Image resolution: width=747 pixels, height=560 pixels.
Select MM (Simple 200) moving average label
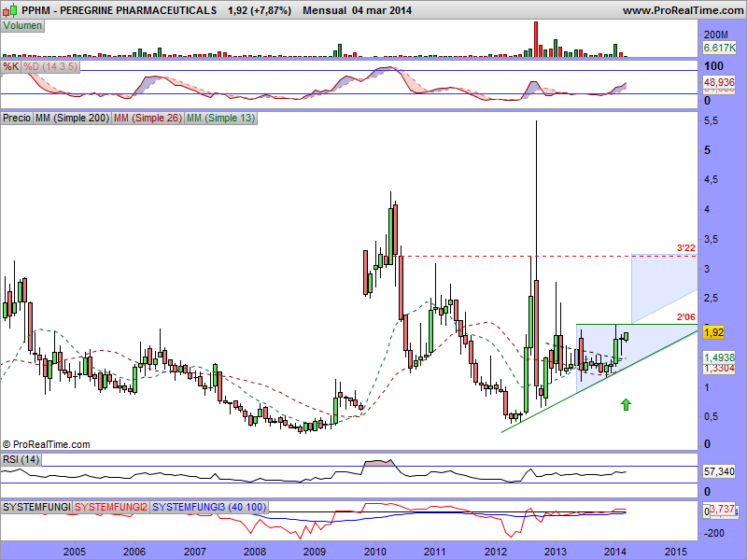tap(73, 118)
